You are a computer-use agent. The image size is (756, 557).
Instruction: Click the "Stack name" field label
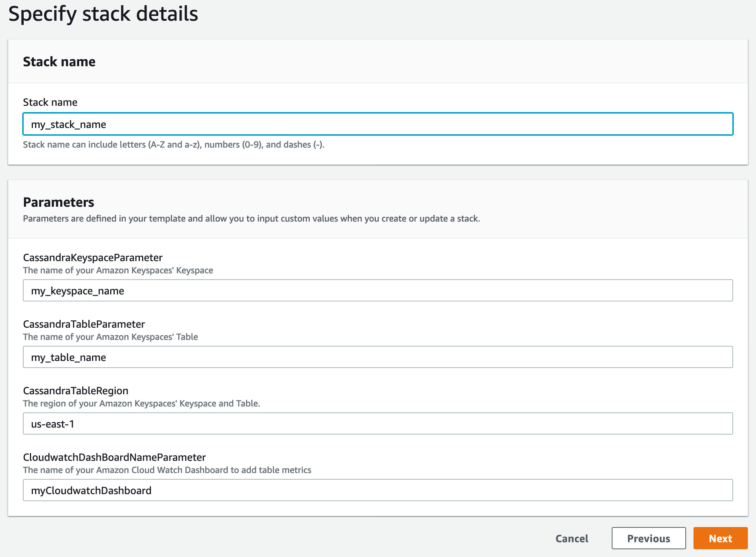tap(50, 102)
